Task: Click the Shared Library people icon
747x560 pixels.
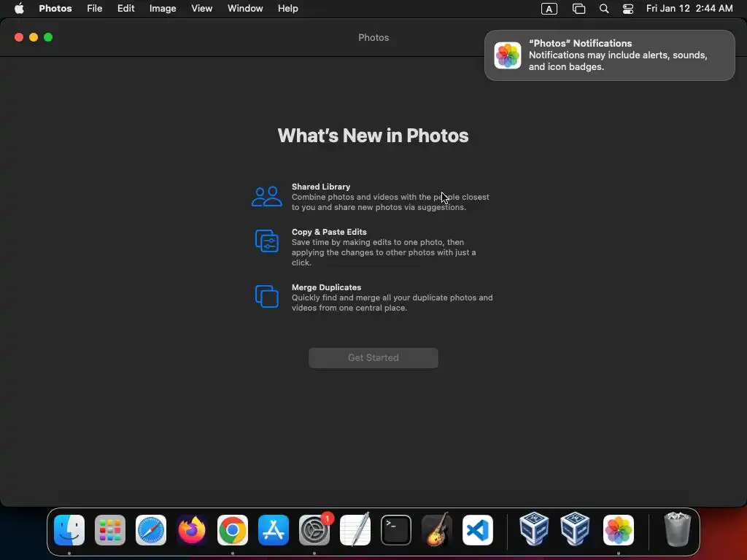Action: pyautogui.click(x=267, y=196)
